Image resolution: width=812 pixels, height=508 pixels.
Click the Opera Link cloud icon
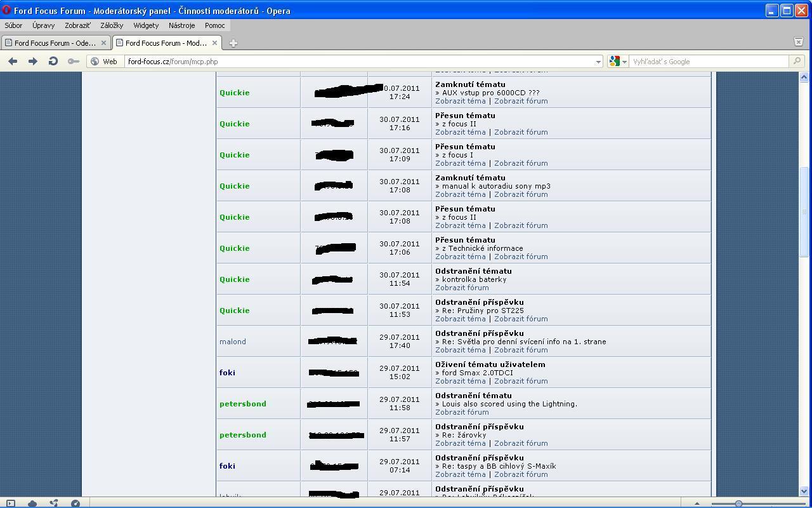32,504
